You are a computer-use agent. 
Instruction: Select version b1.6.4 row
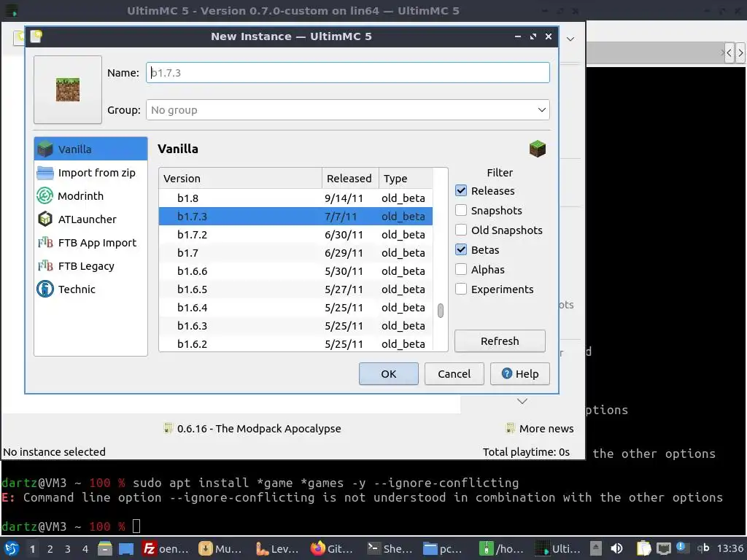click(295, 308)
